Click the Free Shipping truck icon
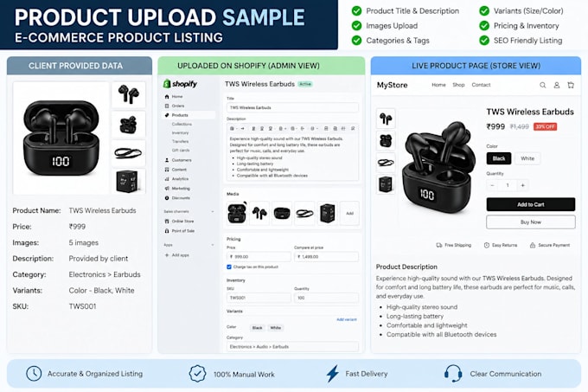 tap(439, 245)
